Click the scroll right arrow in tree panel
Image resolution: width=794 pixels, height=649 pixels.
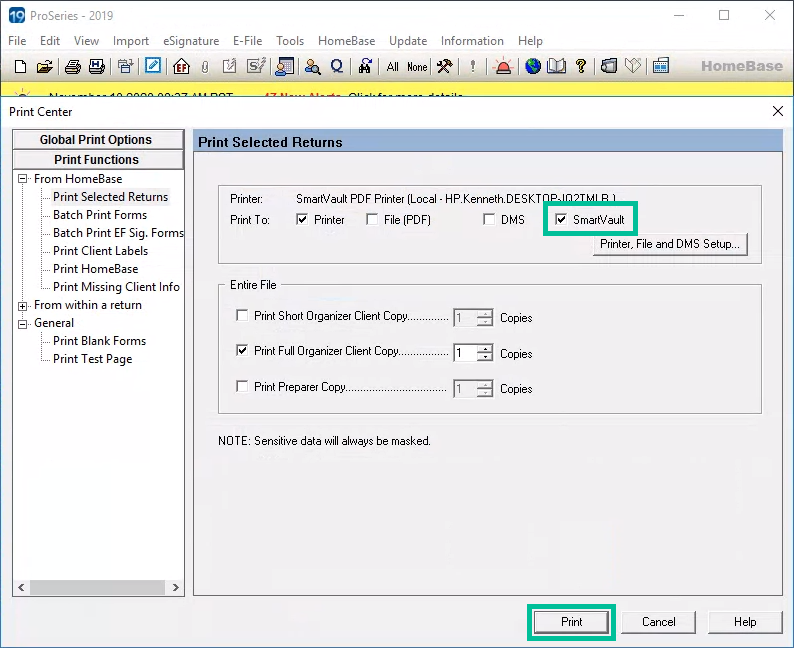coord(175,587)
